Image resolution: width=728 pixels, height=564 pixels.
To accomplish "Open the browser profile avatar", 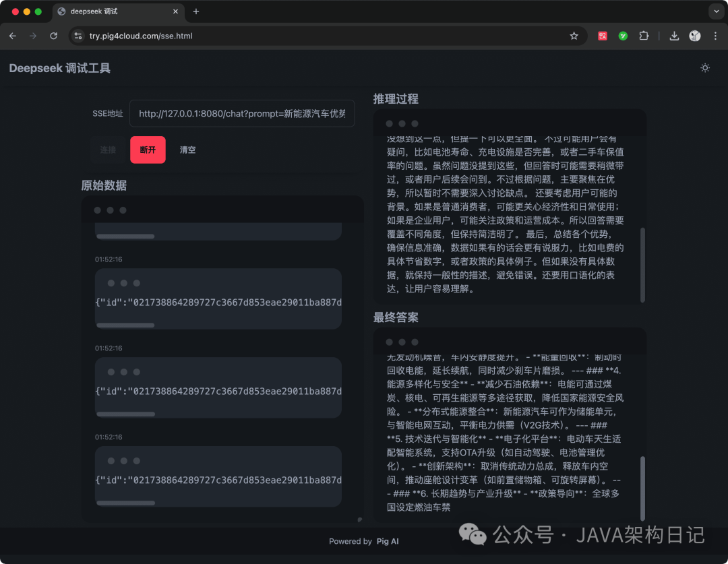I will [694, 36].
